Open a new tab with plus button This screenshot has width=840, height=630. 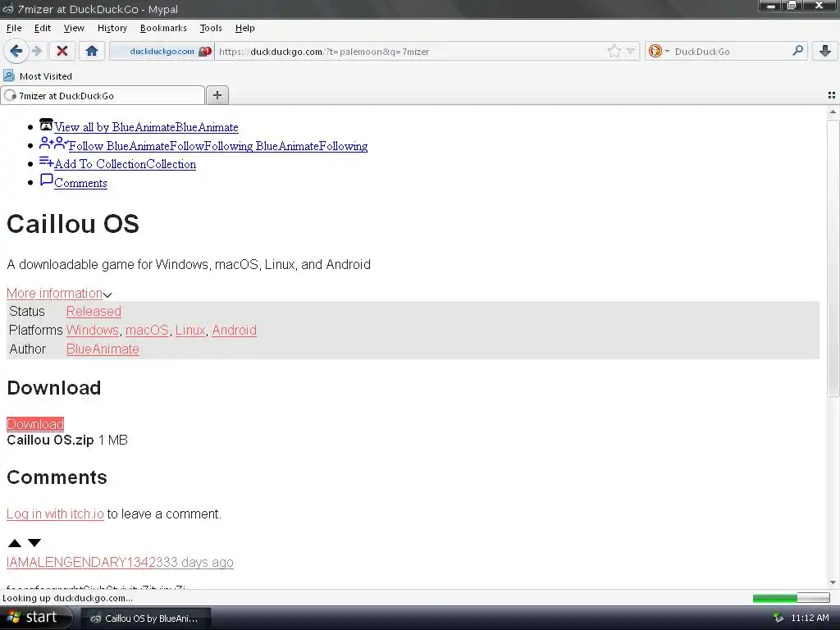pos(217,95)
